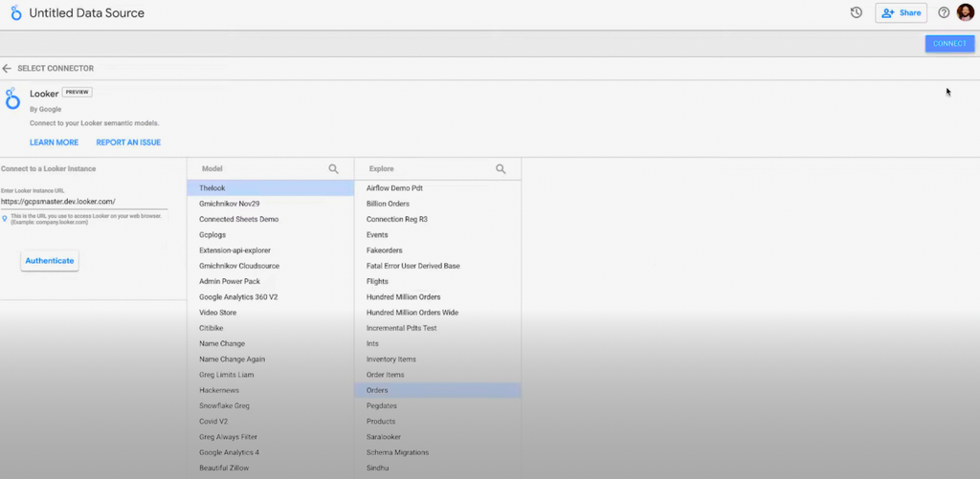Choose the Fakeorders explore
980x479 pixels.
[x=437, y=250]
